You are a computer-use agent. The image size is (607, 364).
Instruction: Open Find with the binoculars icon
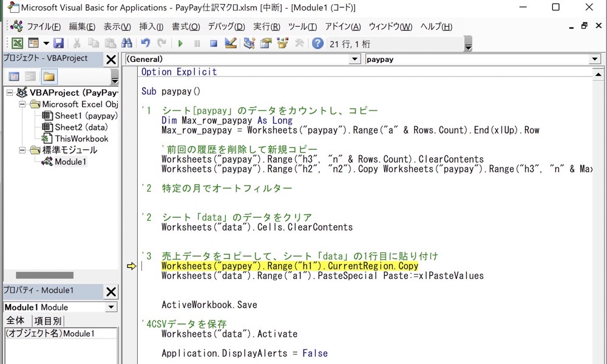point(127,43)
